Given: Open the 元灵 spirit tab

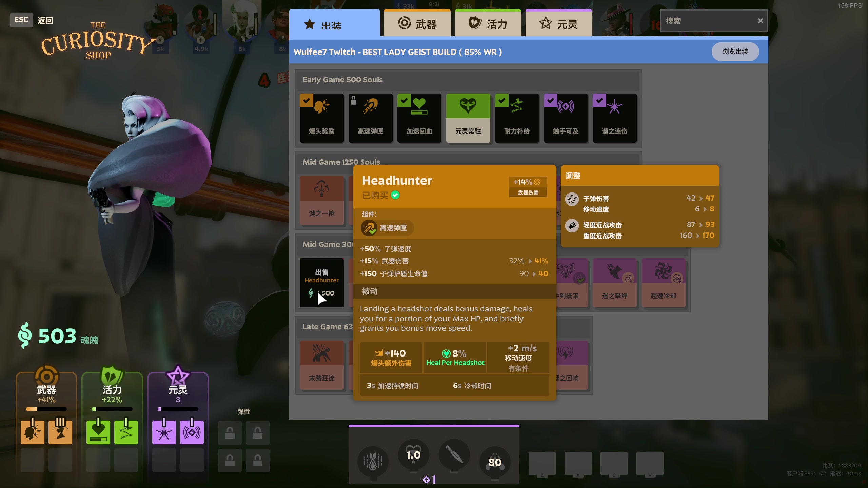Looking at the screenshot, I should pos(558,24).
